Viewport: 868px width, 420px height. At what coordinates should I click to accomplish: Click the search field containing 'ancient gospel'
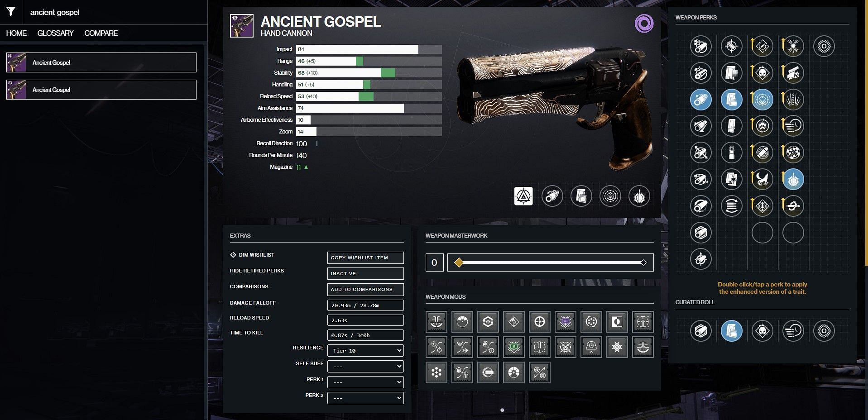115,12
